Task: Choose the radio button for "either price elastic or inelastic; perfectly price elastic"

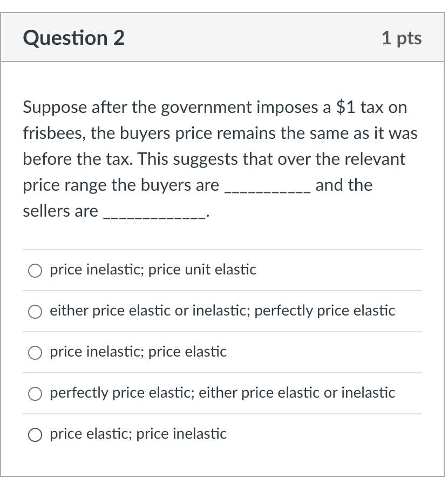Action: pyautogui.click(x=36, y=311)
